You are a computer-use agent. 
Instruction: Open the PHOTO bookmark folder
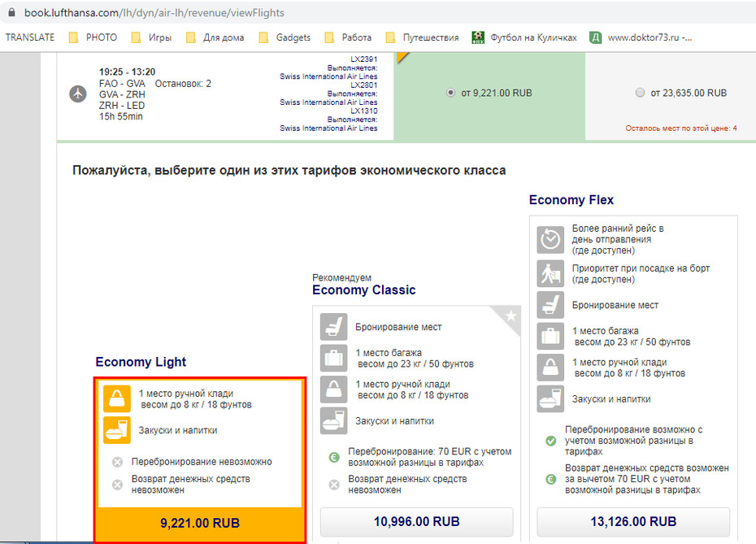93,37
